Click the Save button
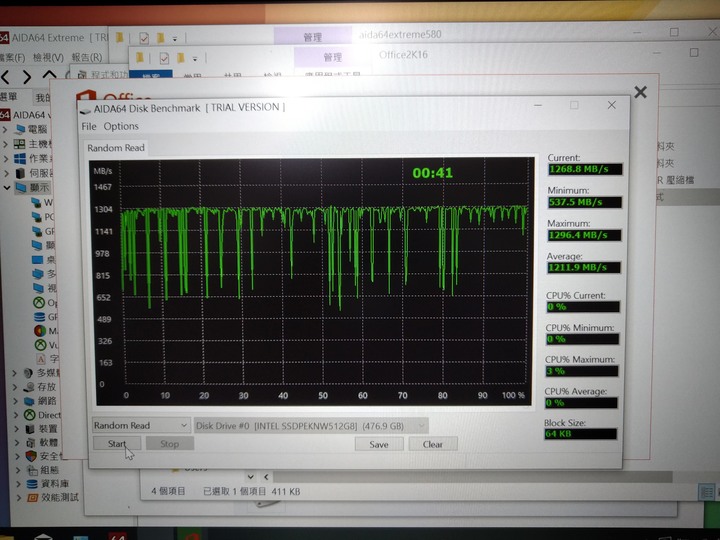 pyautogui.click(x=379, y=444)
